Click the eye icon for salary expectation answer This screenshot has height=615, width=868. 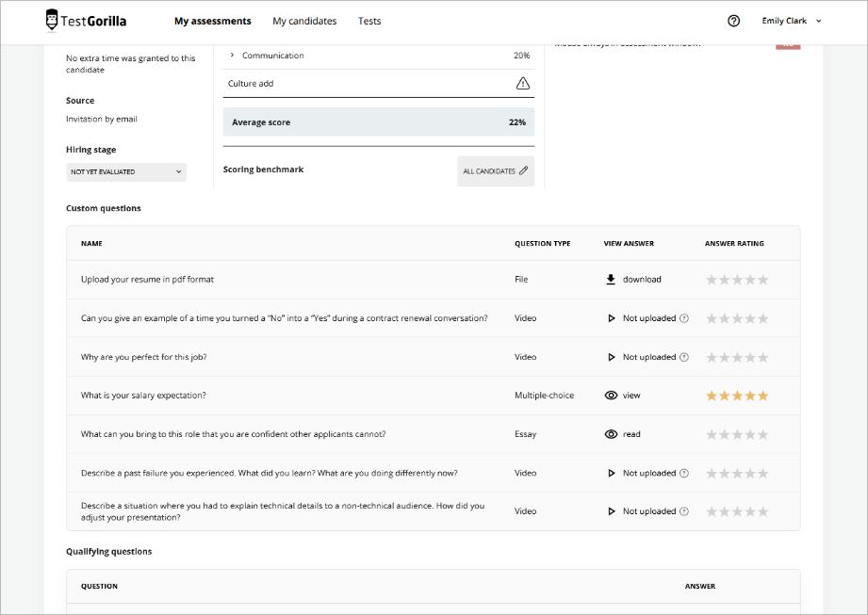(611, 396)
